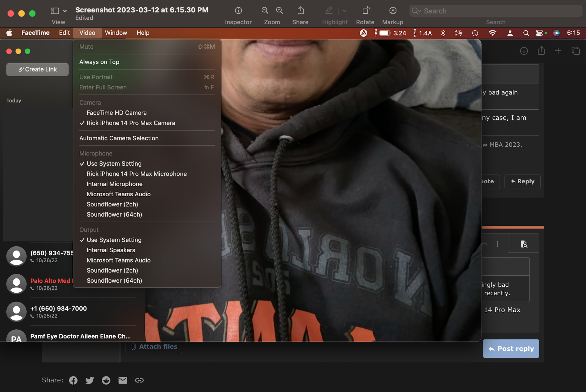Rotate the image with the Rotate icon
The width and height of the screenshot is (586, 392).
click(x=365, y=11)
